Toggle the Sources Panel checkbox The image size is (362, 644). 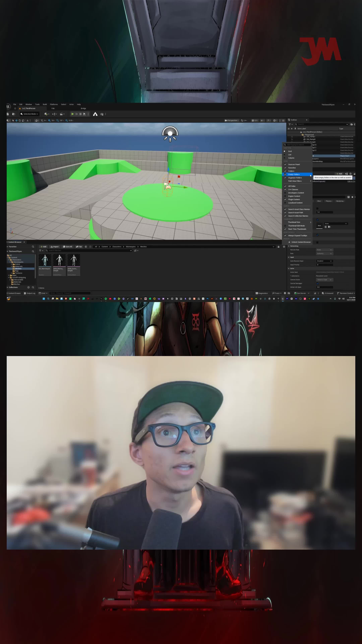coord(285,165)
